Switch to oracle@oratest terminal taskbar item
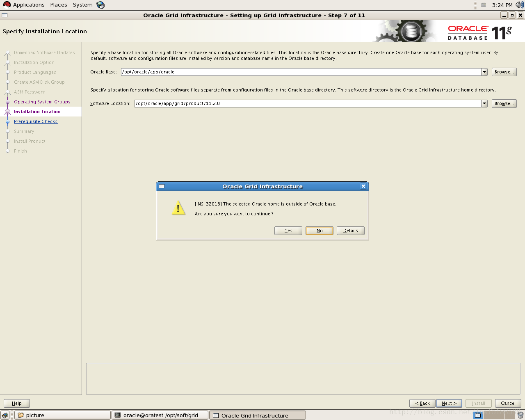525x420 pixels. tap(160, 415)
